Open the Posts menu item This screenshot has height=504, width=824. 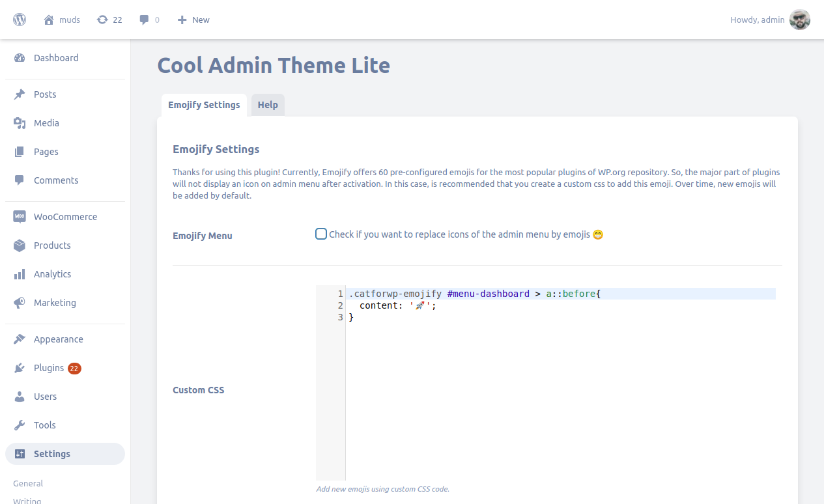click(65, 94)
